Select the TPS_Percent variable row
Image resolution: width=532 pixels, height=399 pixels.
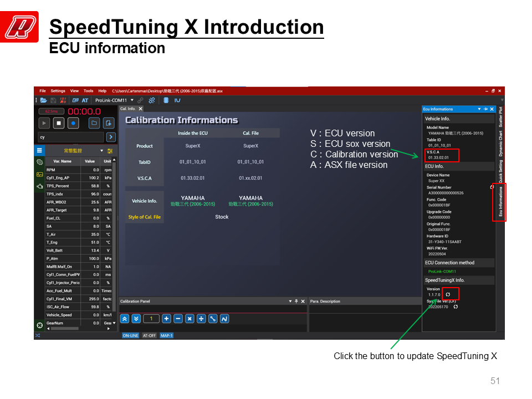click(x=79, y=186)
